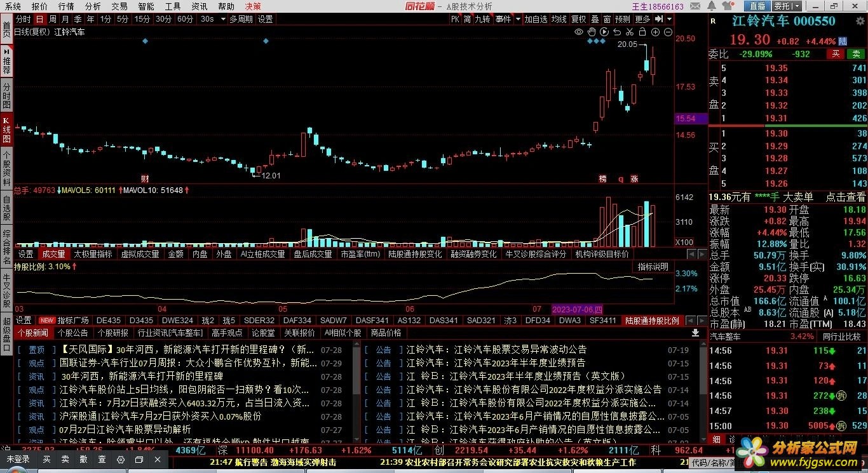Screen dimensions: 868x473
Task: Click the 财 marker under the K-line
Action: click(146, 178)
